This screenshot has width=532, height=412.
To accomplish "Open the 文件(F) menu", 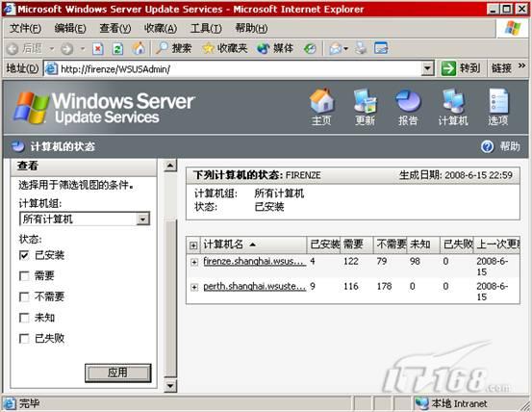I will click(25, 28).
